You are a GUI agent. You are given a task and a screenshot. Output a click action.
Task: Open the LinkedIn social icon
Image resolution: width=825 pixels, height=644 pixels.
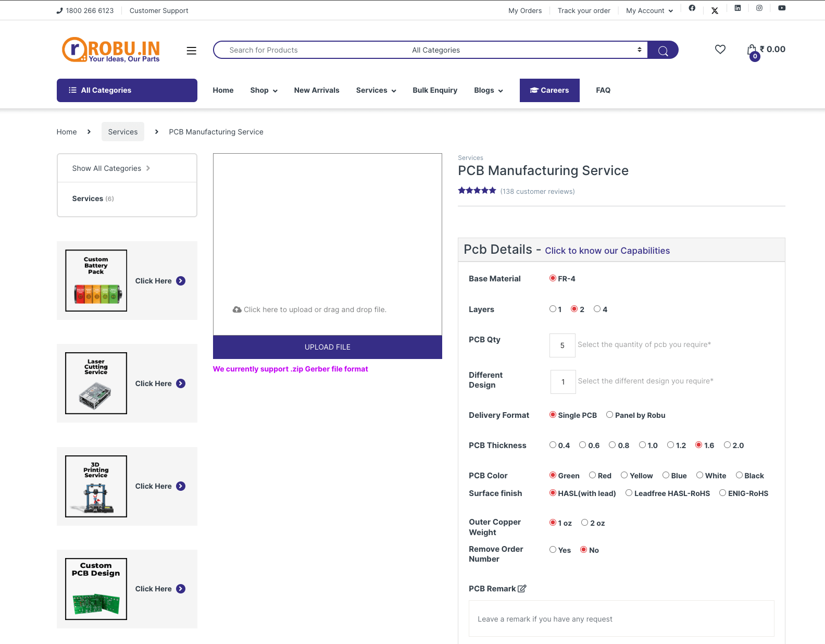(x=737, y=8)
